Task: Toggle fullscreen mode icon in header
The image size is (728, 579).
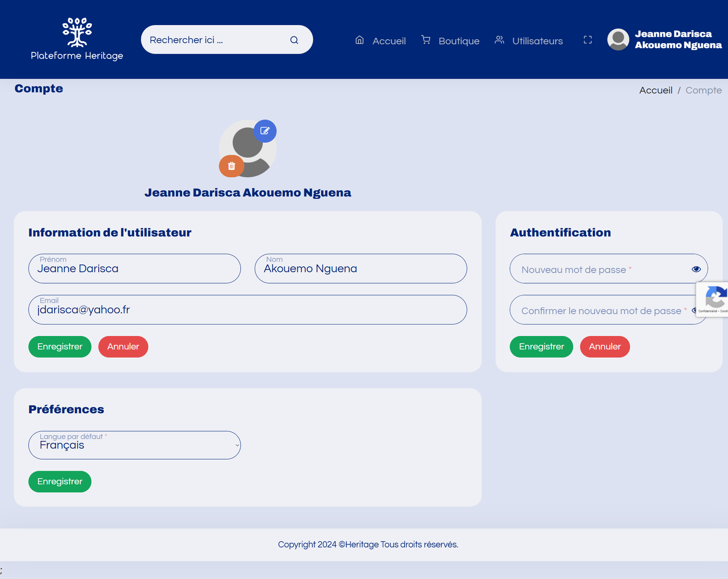Action: coord(587,40)
